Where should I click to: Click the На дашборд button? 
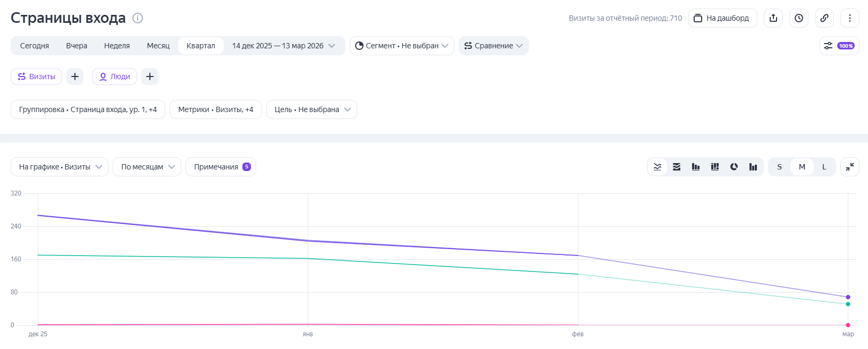[722, 18]
